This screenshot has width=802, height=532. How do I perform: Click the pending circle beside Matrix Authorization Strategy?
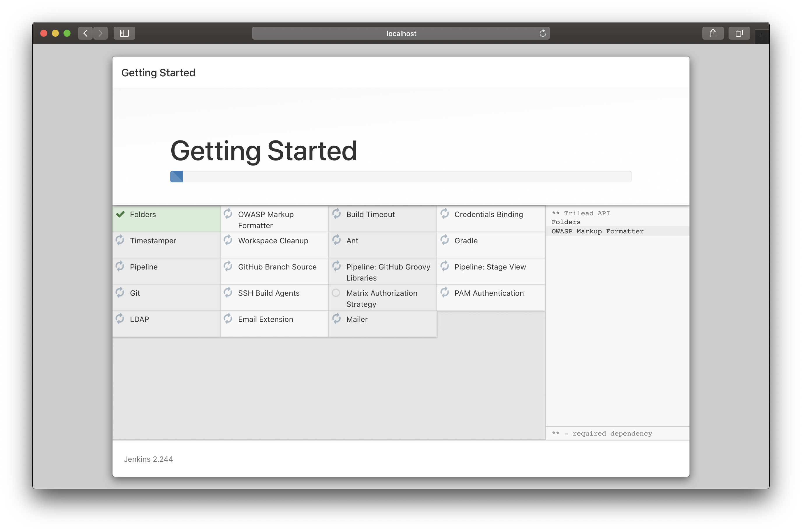coord(336,293)
